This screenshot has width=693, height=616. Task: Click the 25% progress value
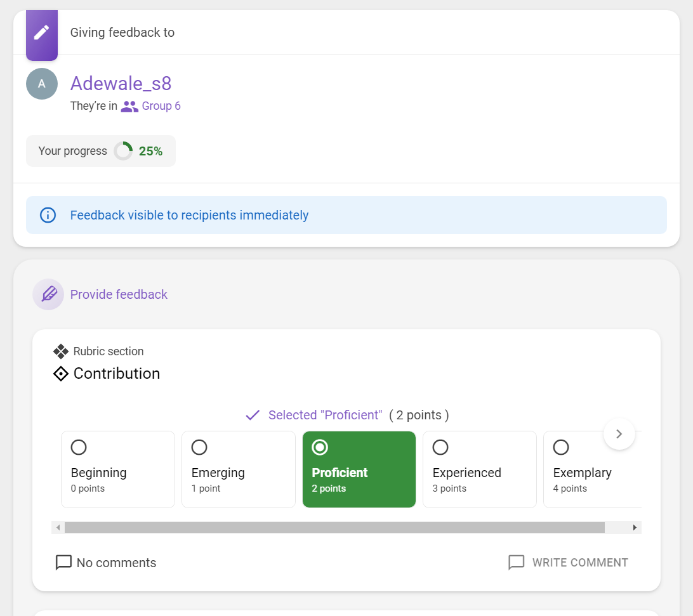pyautogui.click(x=150, y=152)
